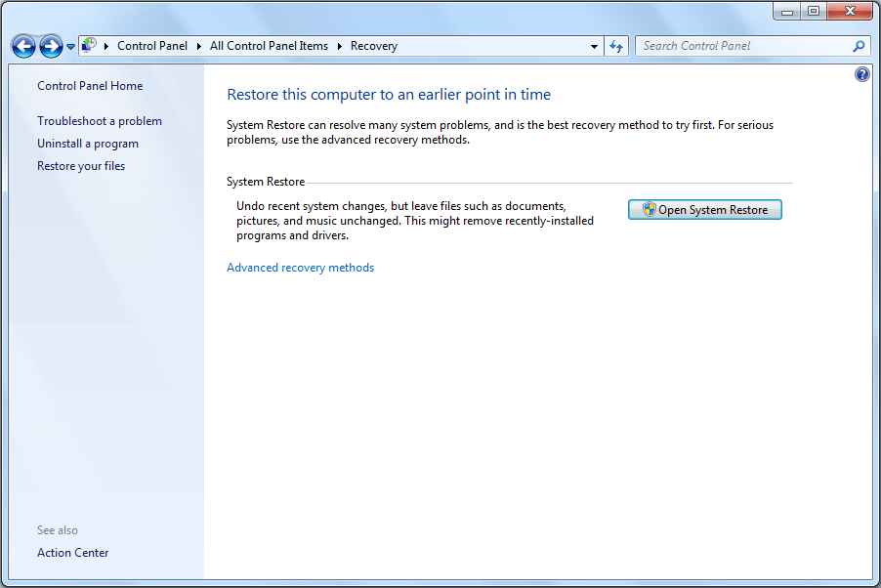Select Control Panel in the breadcrumb path
The height and width of the screenshot is (588, 881).
click(152, 45)
